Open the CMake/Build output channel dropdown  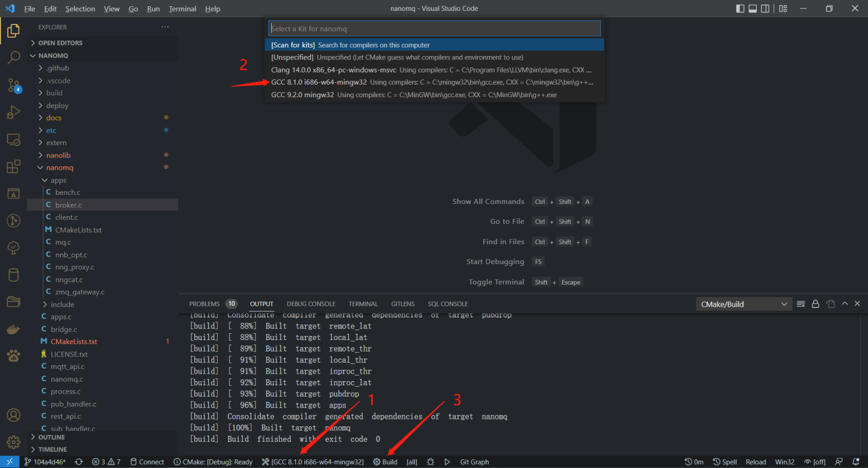click(744, 304)
